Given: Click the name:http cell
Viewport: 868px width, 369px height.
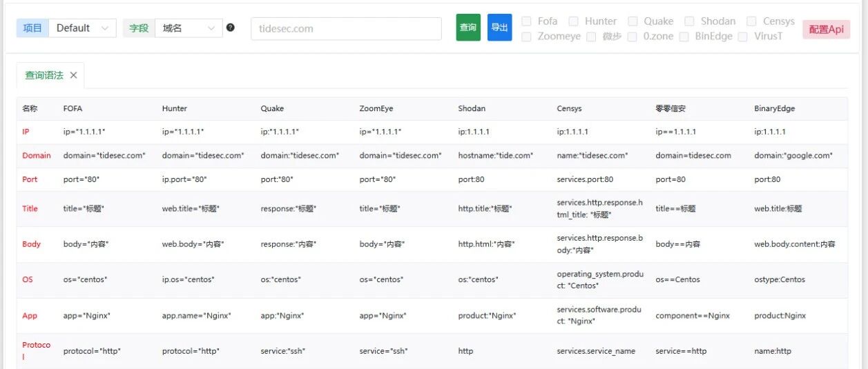Looking at the screenshot, I should 773,351.
